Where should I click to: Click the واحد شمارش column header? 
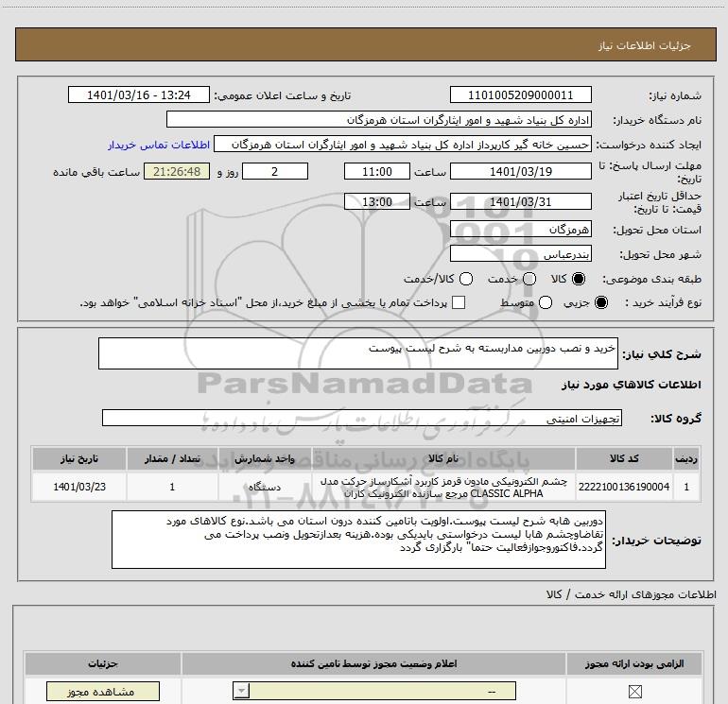(x=265, y=458)
